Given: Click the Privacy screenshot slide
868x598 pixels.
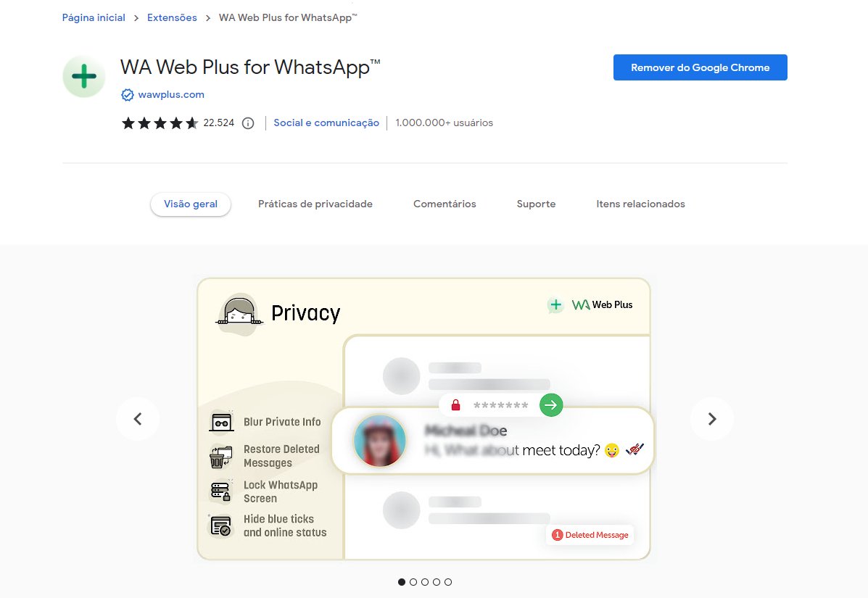Looking at the screenshot, I should pyautogui.click(x=423, y=419).
